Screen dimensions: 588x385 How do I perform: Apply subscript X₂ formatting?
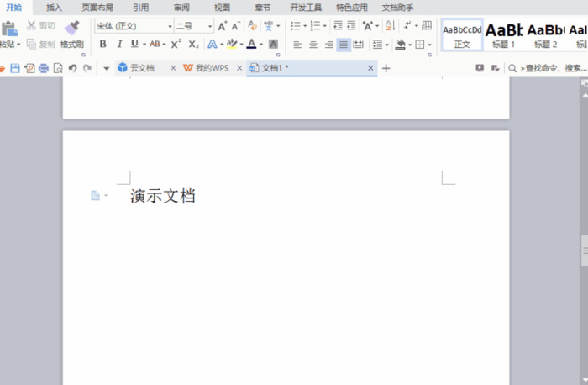193,45
